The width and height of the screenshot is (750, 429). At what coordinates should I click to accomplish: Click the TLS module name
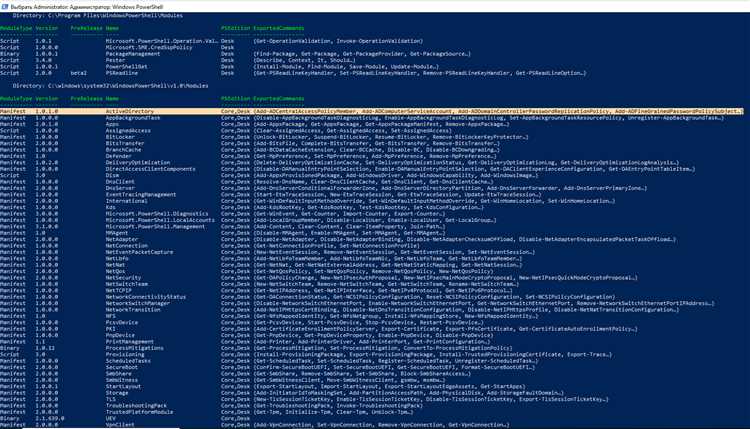[x=110, y=399]
